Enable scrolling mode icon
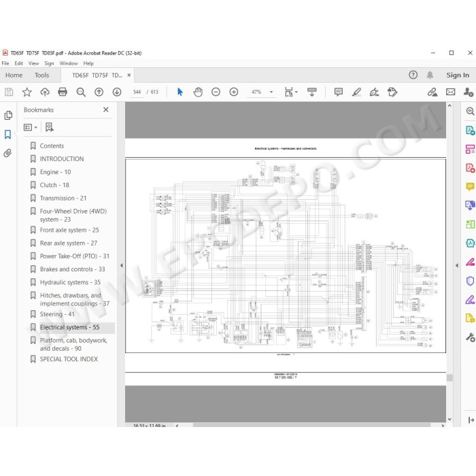The height and width of the screenshot is (476, 476). point(311,92)
